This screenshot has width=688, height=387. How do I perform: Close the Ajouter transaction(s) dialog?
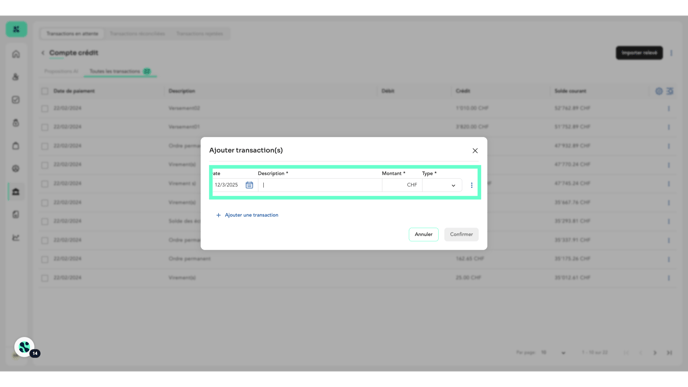[475, 150]
